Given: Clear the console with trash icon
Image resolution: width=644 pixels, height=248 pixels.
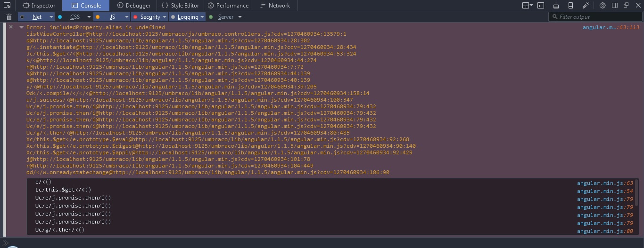Looking at the screenshot, I should [x=9, y=17].
